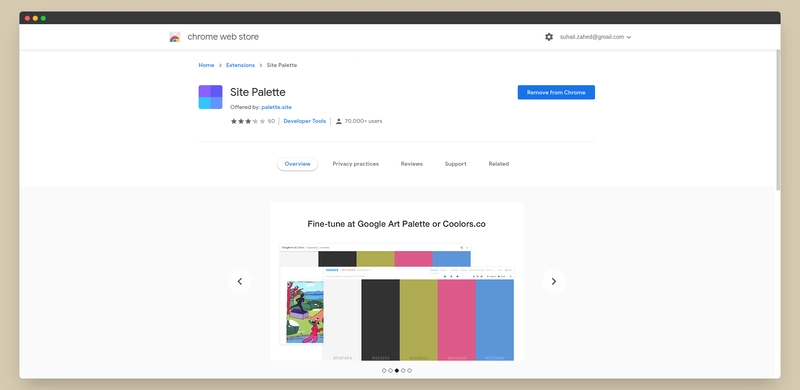Open the palette.site developer link
The height and width of the screenshot is (390, 800).
[x=277, y=107]
